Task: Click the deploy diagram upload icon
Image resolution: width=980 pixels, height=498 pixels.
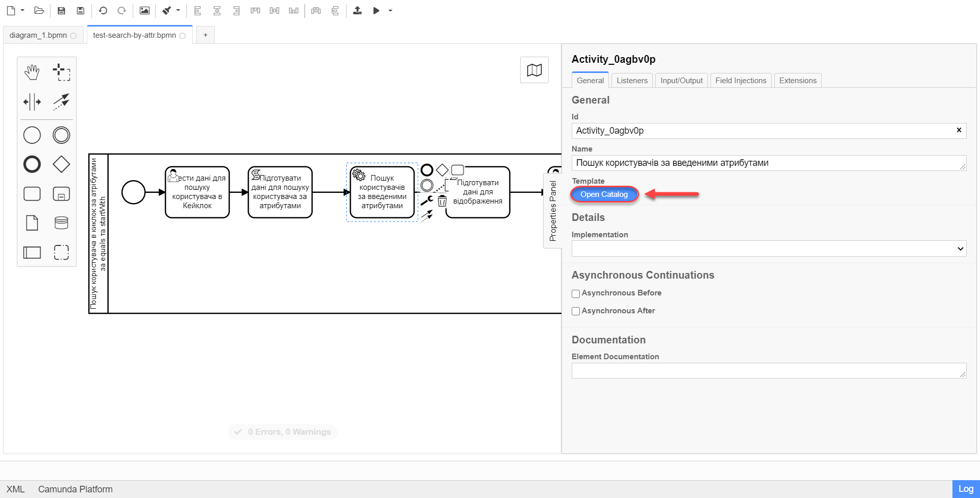Action: [357, 11]
